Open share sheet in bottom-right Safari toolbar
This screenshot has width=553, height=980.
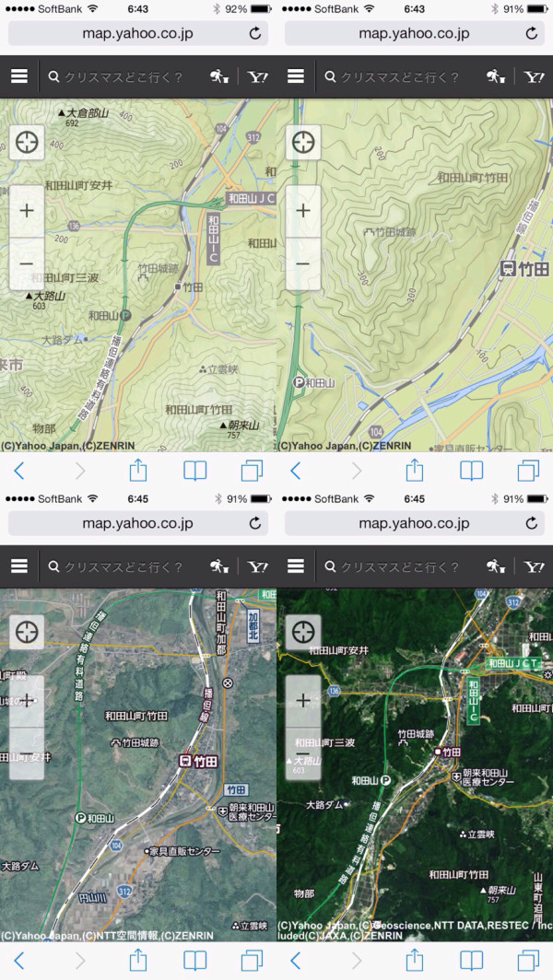(414, 960)
